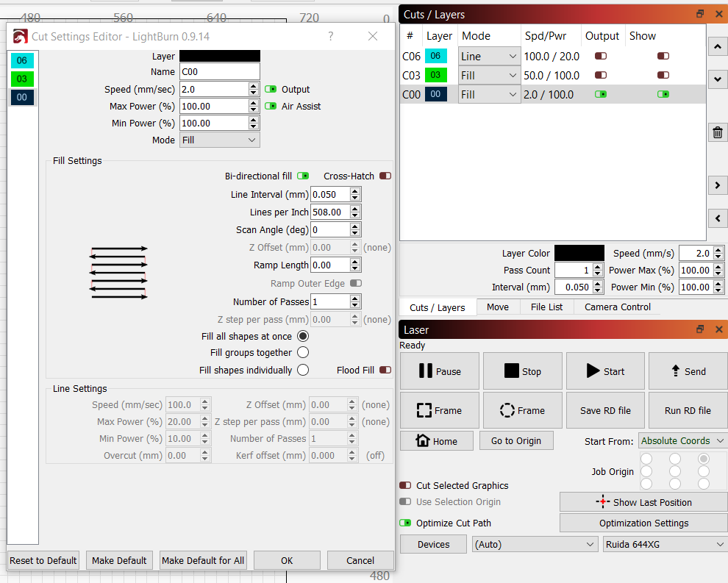This screenshot has width=728, height=583.
Task: Click the rubber-band circle Frame button
Action: click(522, 410)
